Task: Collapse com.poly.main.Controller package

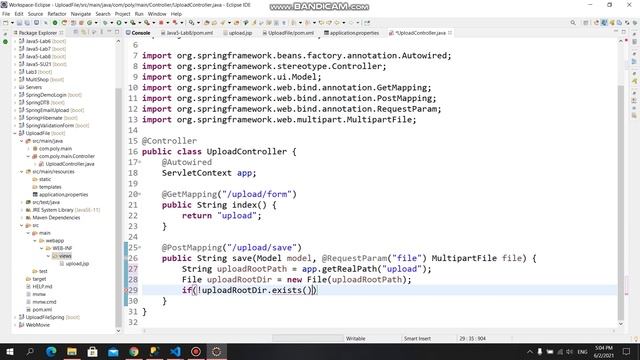Action: pyautogui.click(x=28, y=156)
